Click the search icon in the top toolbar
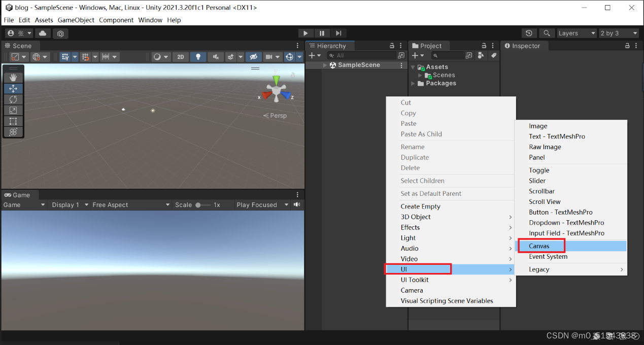Image resolution: width=644 pixels, height=345 pixels. tap(547, 33)
